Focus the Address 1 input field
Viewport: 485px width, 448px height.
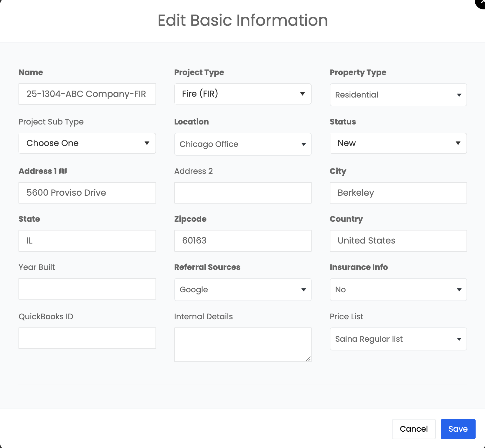coord(87,193)
